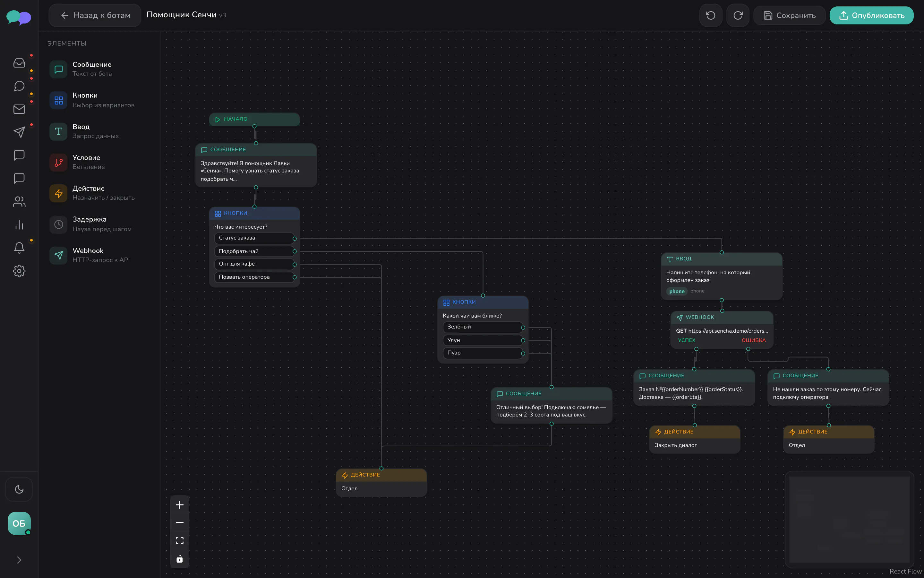Expand the sidebar with bottom chevron

(x=19, y=560)
